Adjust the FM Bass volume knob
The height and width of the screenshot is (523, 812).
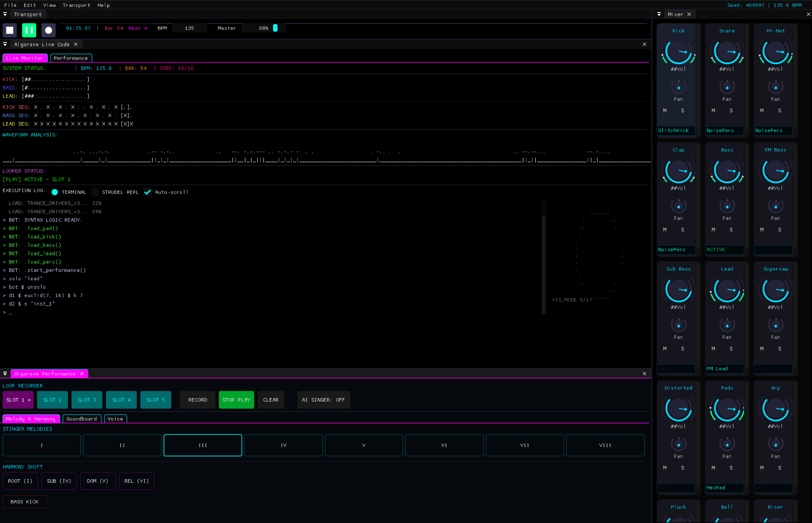tap(776, 171)
